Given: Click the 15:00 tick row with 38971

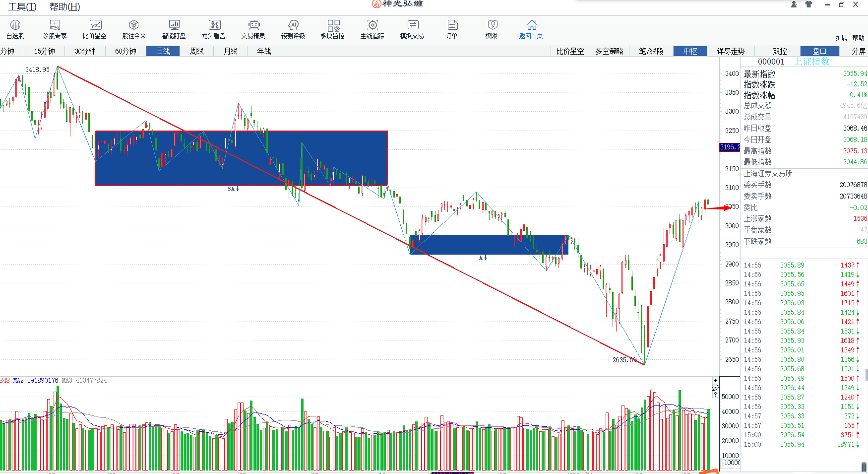Looking at the screenshot, I should tap(802, 444).
